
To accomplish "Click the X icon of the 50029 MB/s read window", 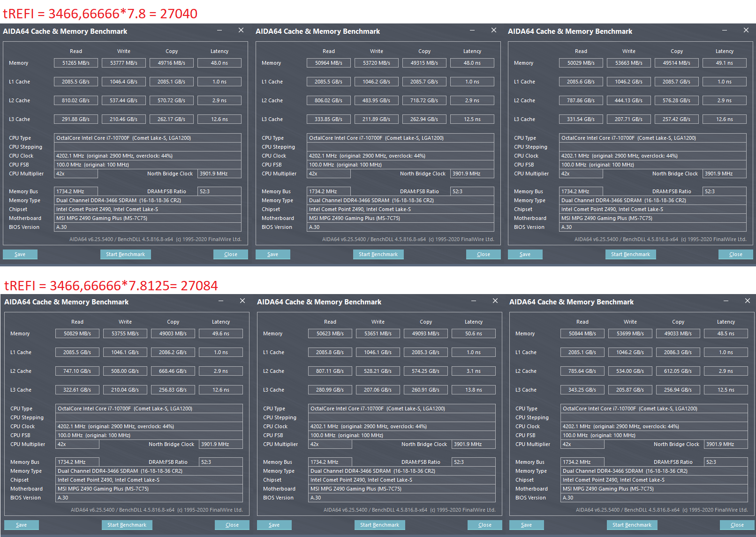I will point(746,30).
